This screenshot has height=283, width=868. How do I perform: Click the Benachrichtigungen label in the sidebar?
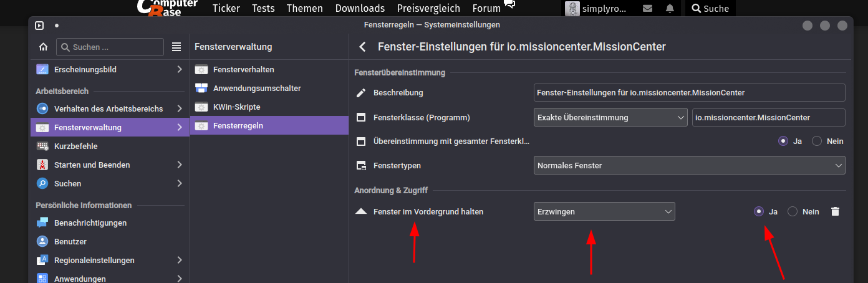pyautogui.click(x=90, y=223)
